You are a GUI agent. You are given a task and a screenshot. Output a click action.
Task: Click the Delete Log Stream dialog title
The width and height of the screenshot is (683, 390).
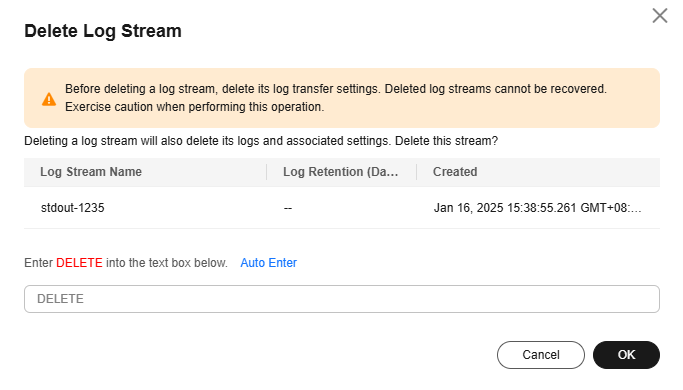[103, 31]
